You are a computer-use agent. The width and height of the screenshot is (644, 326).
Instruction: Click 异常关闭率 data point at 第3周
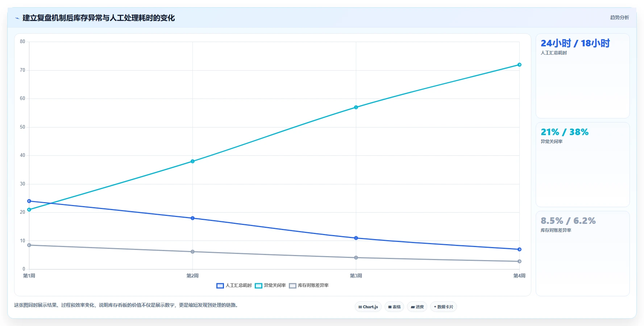click(356, 107)
